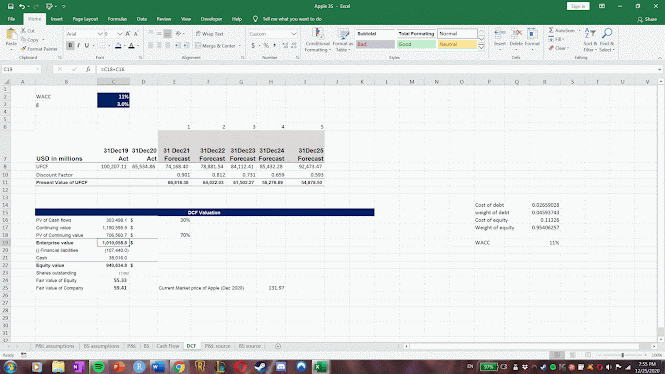Open Google Chrome from the taskbar
The width and height of the screenshot is (665, 374).
[179, 366]
